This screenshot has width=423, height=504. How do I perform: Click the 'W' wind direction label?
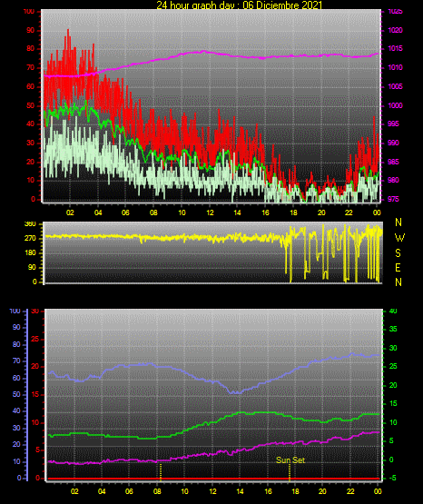coord(399,238)
